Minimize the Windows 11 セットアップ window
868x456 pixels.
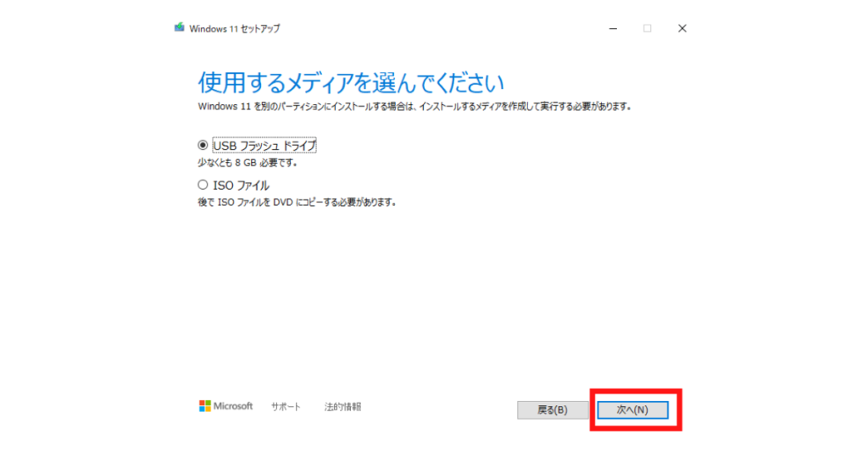point(613,28)
